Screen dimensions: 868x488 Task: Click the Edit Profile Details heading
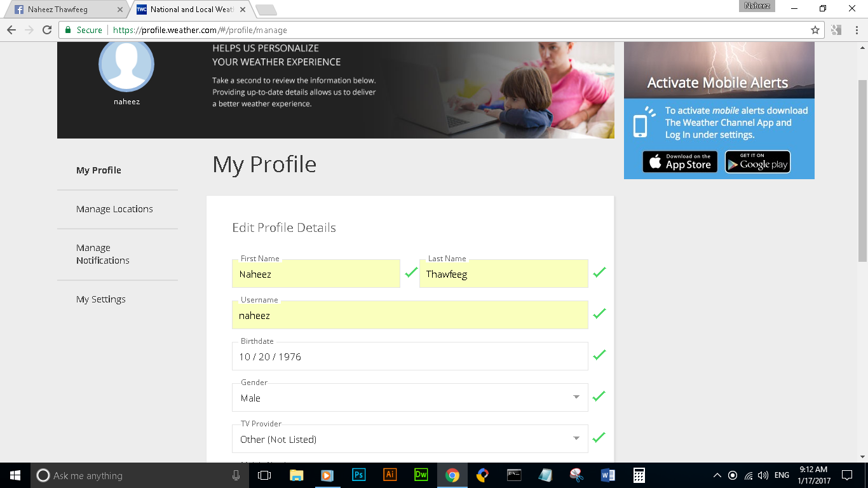click(x=284, y=227)
